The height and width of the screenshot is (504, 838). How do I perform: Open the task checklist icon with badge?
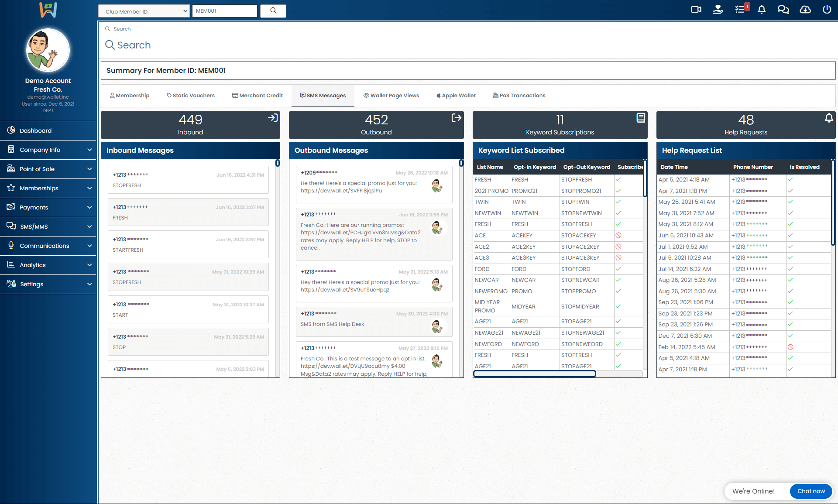(740, 10)
